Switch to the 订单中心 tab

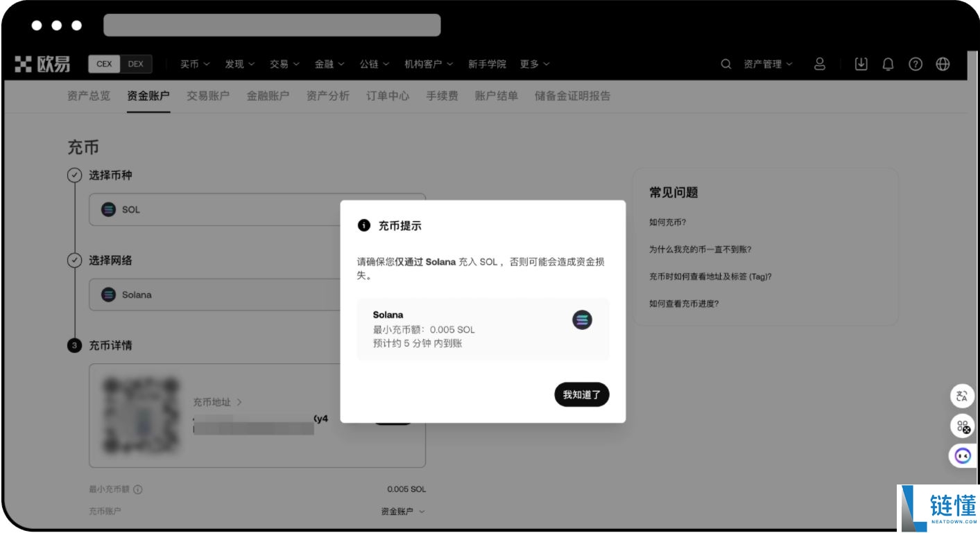[x=388, y=96]
